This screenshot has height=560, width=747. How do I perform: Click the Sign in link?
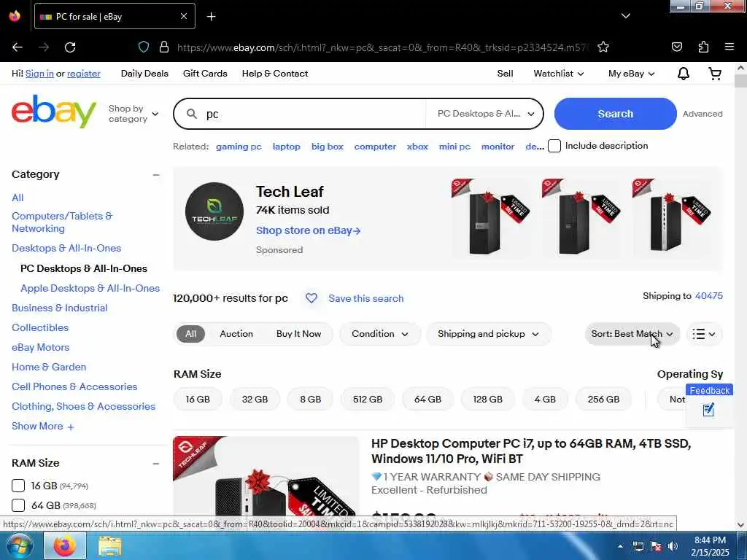(39, 74)
